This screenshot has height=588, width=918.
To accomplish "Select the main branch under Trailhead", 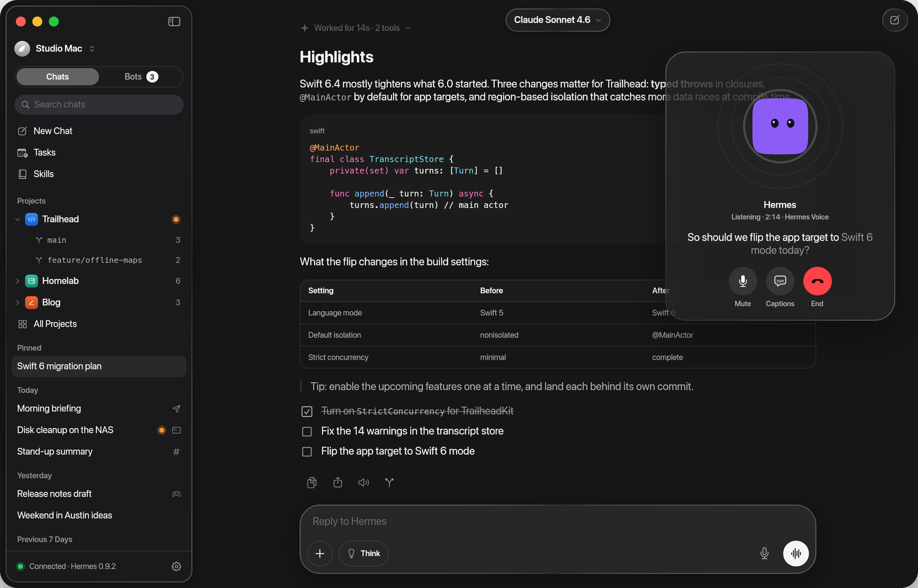I will pyautogui.click(x=99, y=240).
